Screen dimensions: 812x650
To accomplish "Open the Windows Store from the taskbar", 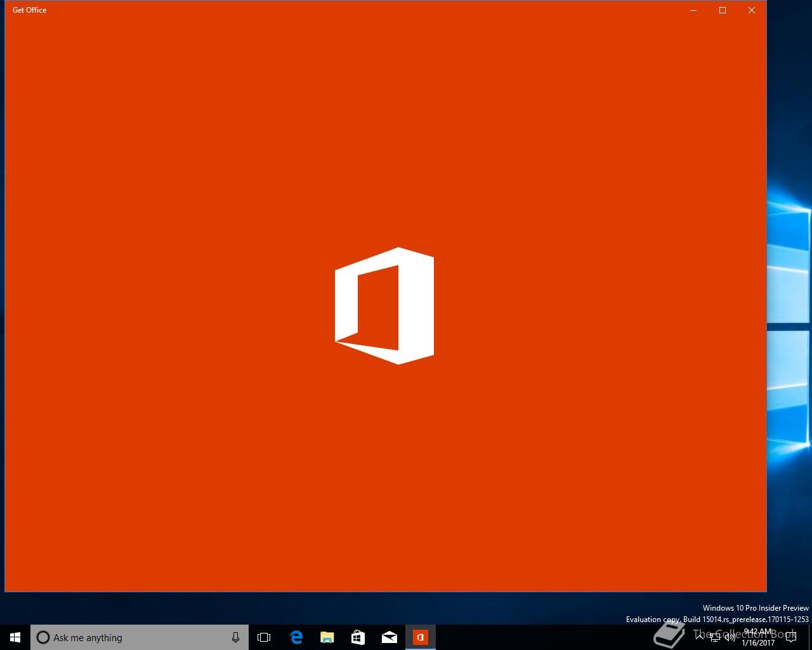I will pos(358,637).
